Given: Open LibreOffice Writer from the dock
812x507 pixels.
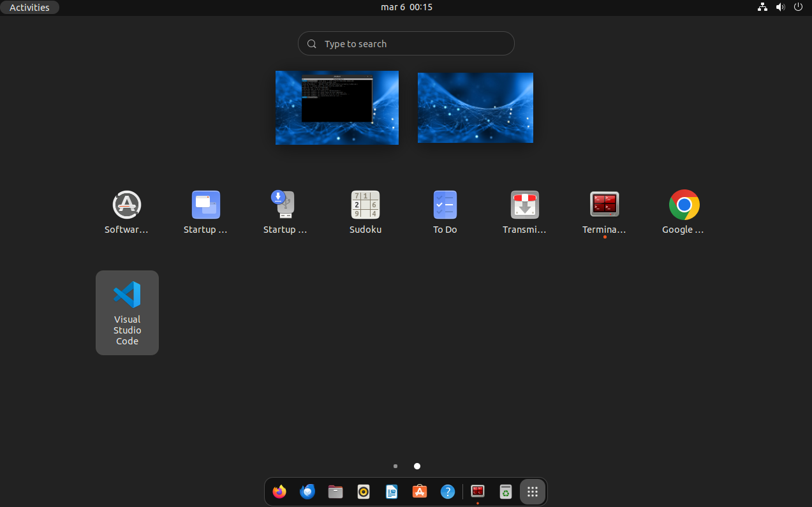Looking at the screenshot, I should point(392,492).
